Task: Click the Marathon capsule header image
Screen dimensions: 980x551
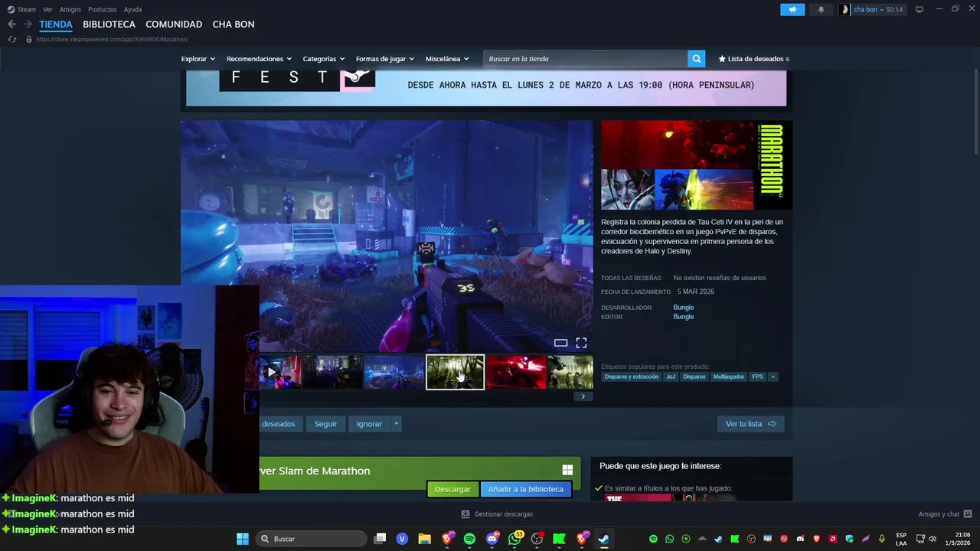Action: [696, 165]
